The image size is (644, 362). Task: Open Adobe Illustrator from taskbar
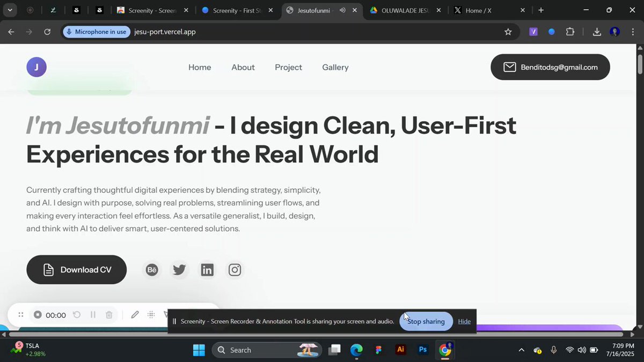click(x=400, y=350)
